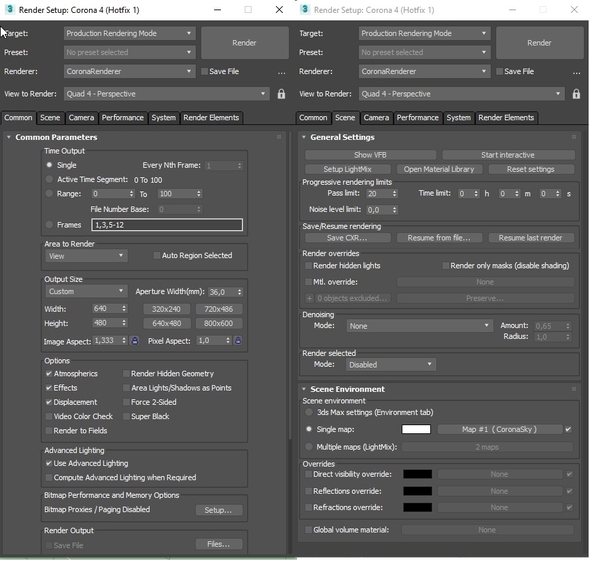The width and height of the screenshot is (590, 561).
Task: Click the Setup LightMix button
Action: [348, 169]
